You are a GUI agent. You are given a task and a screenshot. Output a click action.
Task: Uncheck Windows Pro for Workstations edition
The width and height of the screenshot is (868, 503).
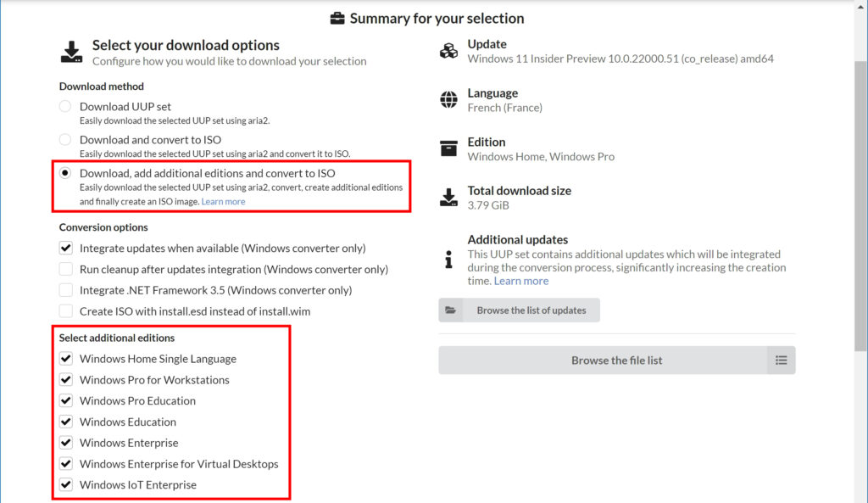pos(66,379)
